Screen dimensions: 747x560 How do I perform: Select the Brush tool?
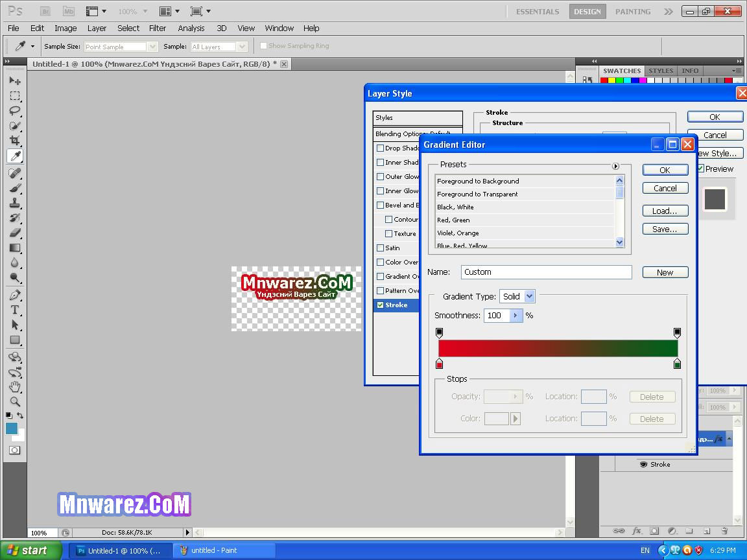pos(15,188)
